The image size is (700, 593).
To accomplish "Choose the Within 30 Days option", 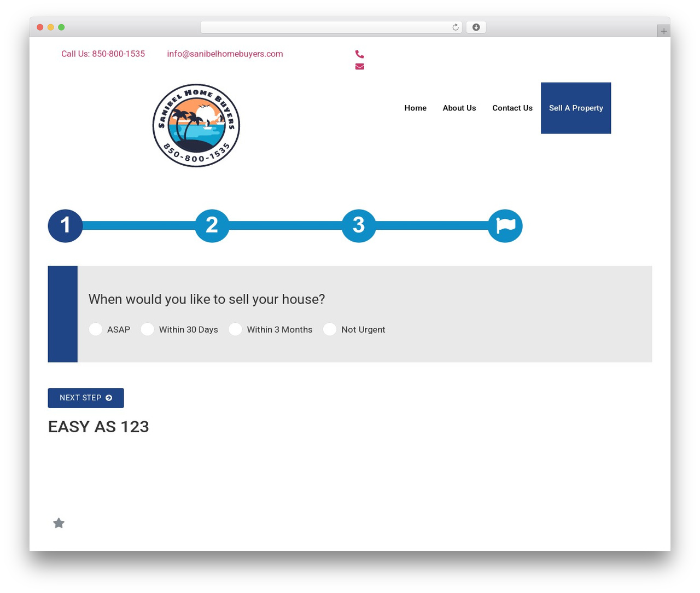I will point(147,329).
